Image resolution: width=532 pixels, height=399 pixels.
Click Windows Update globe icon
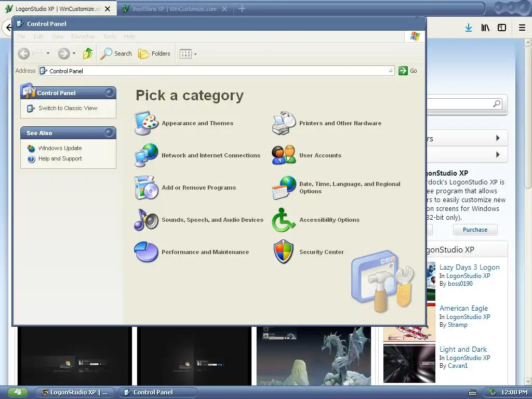point(31,148)
